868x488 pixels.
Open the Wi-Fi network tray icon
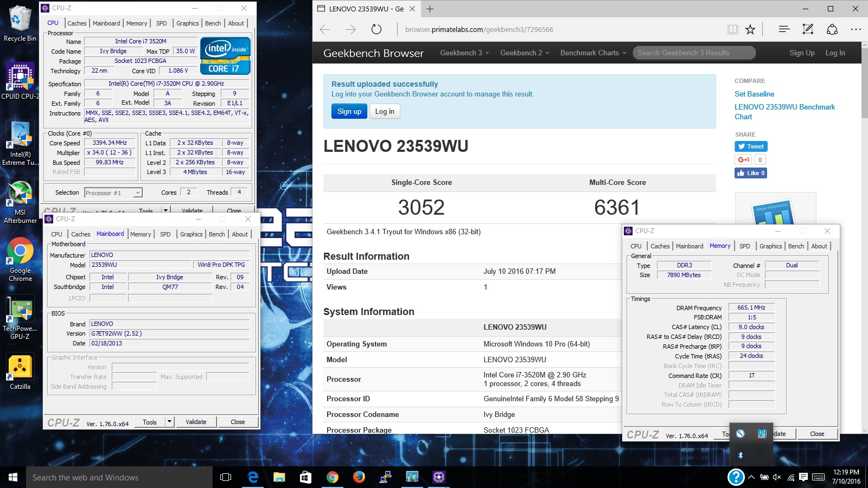[790, 478]
